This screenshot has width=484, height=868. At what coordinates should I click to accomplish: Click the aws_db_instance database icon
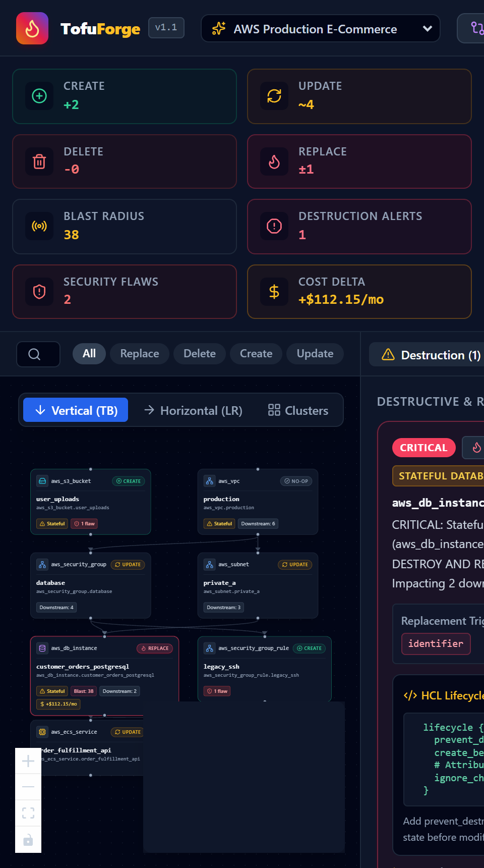tap(42, 648)
